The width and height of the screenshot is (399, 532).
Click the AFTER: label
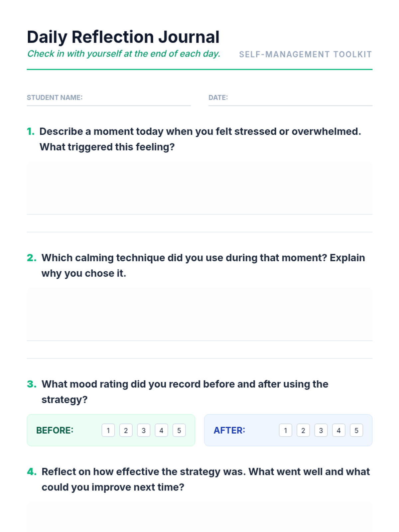point(229,430)
